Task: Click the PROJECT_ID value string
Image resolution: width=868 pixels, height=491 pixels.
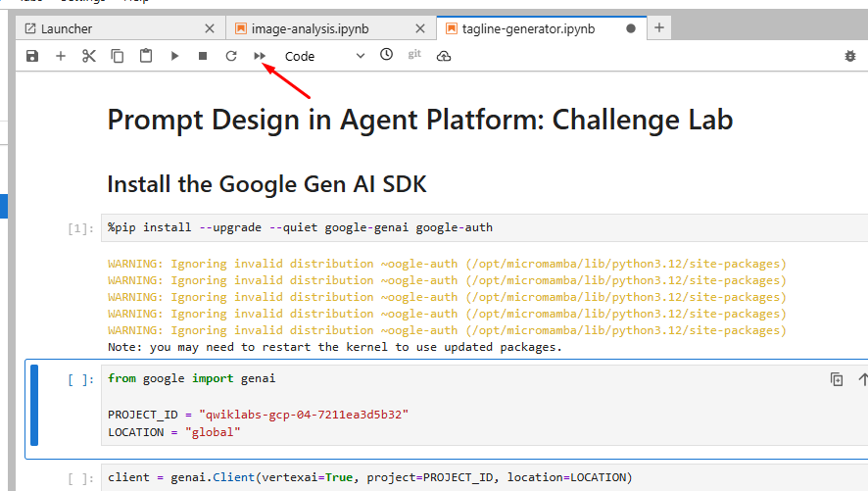Action: (304, 415)
